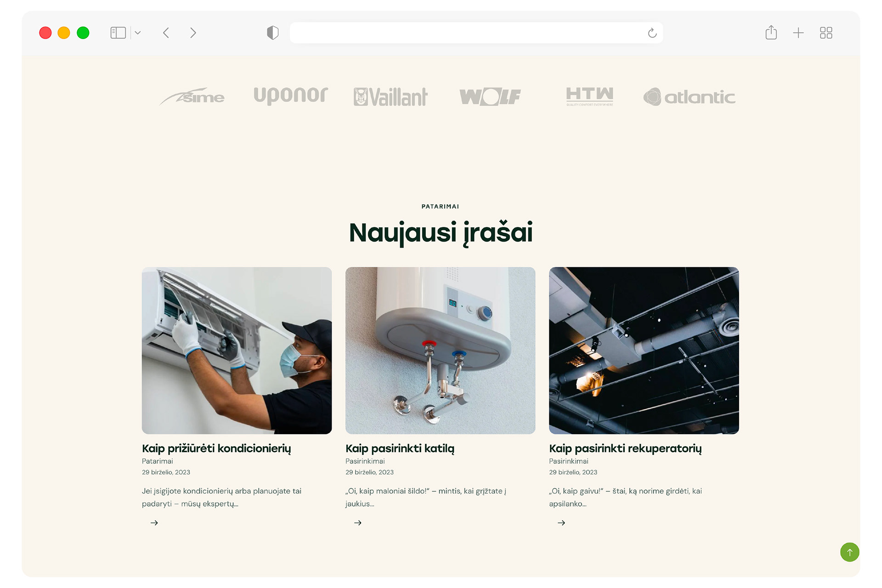Open the arrow under rekuperatorių article
Viewport: 882px width, 588px height.
[x=561, y=523]
